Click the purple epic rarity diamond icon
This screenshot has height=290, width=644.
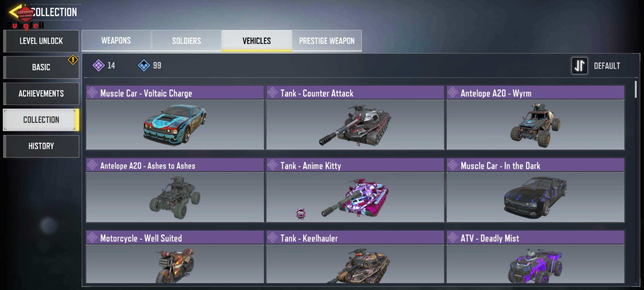98,65
